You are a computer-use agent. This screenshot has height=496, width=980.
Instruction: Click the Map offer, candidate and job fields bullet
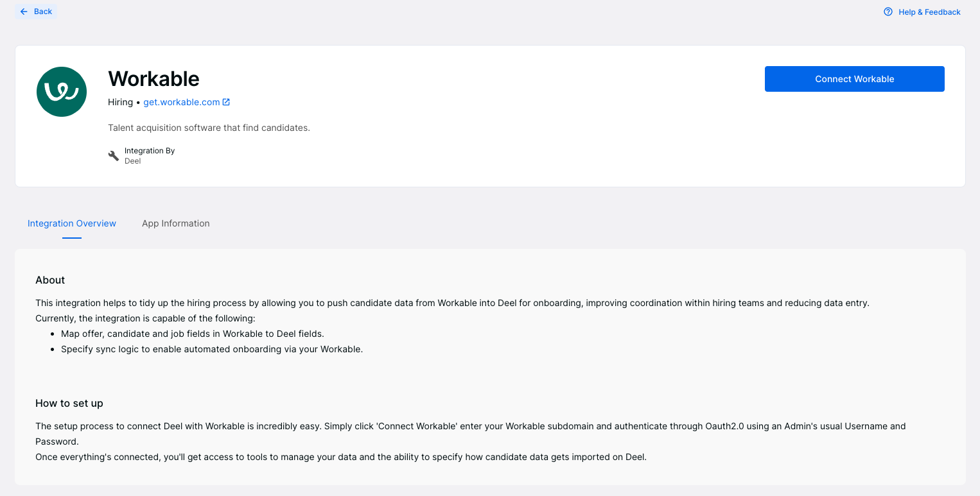click(x=193, y=334)
